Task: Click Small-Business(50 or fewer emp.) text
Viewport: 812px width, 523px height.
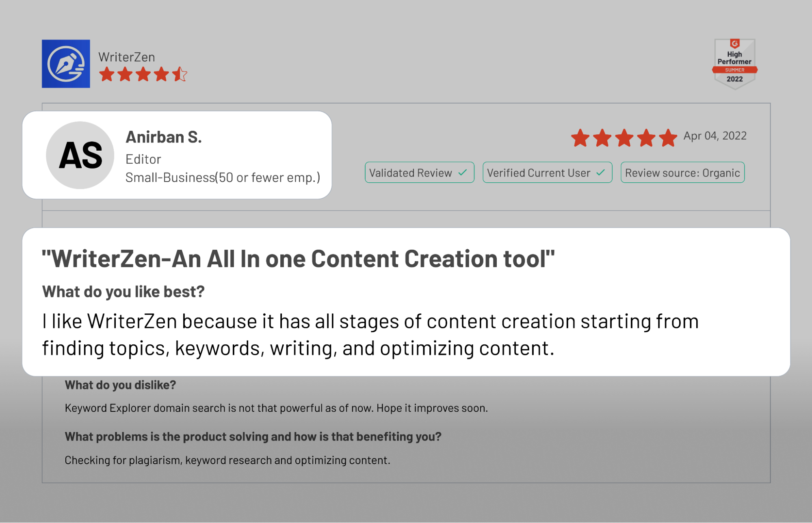Action: (x=223, y=177)
